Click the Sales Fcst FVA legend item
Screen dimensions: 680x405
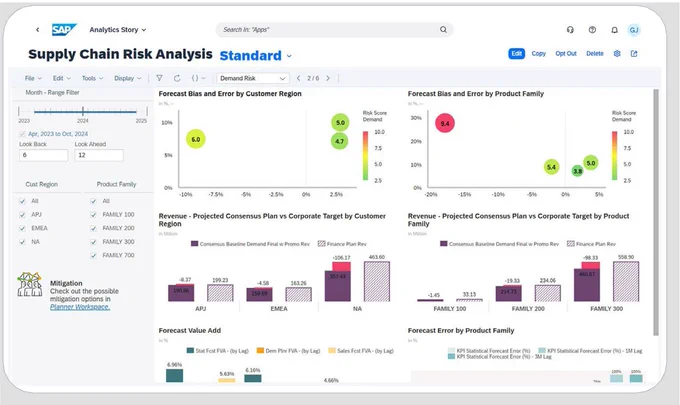click(361, 351)
